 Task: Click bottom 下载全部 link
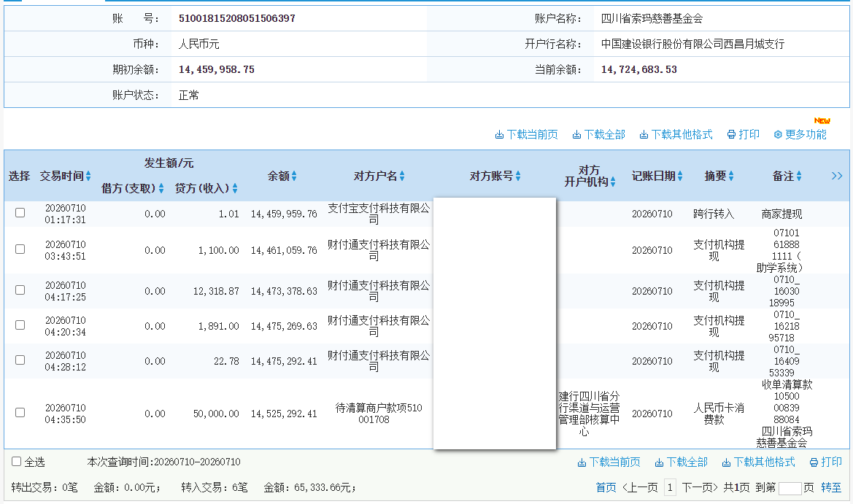pos(681,462)
